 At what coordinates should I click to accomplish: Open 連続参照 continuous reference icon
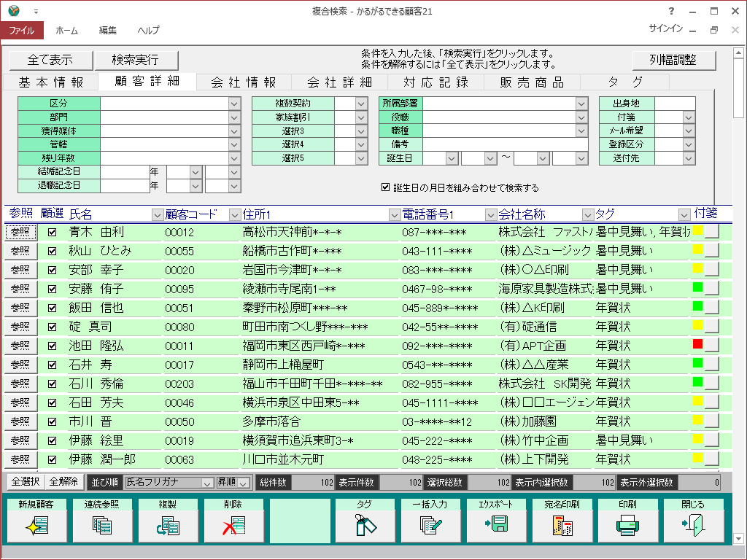point(101,524)
